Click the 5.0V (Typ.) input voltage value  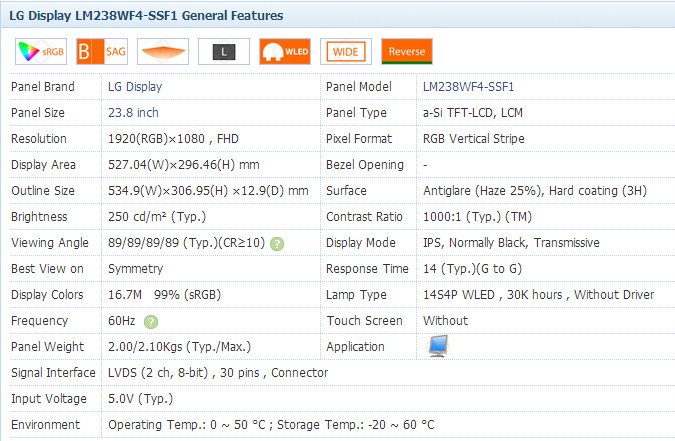click(x=140, y=399)
